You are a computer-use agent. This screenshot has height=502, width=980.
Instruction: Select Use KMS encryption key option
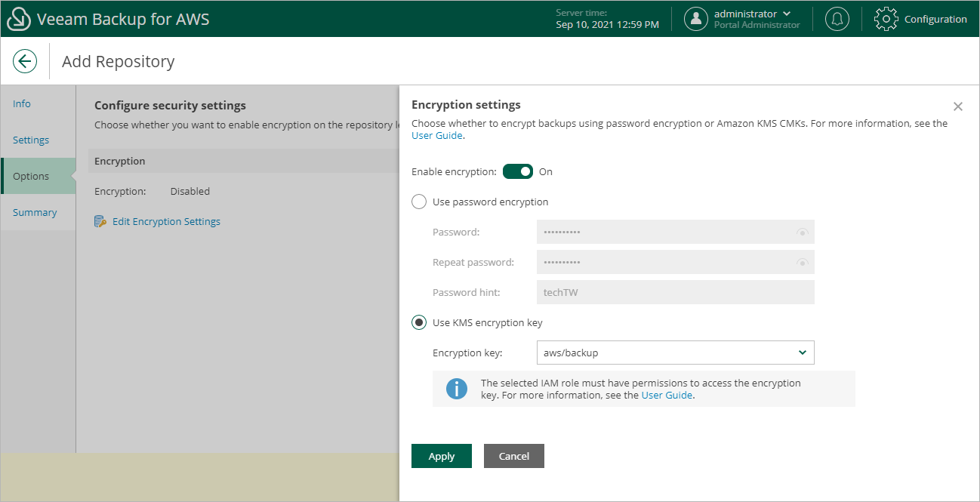tap(419, 323)
